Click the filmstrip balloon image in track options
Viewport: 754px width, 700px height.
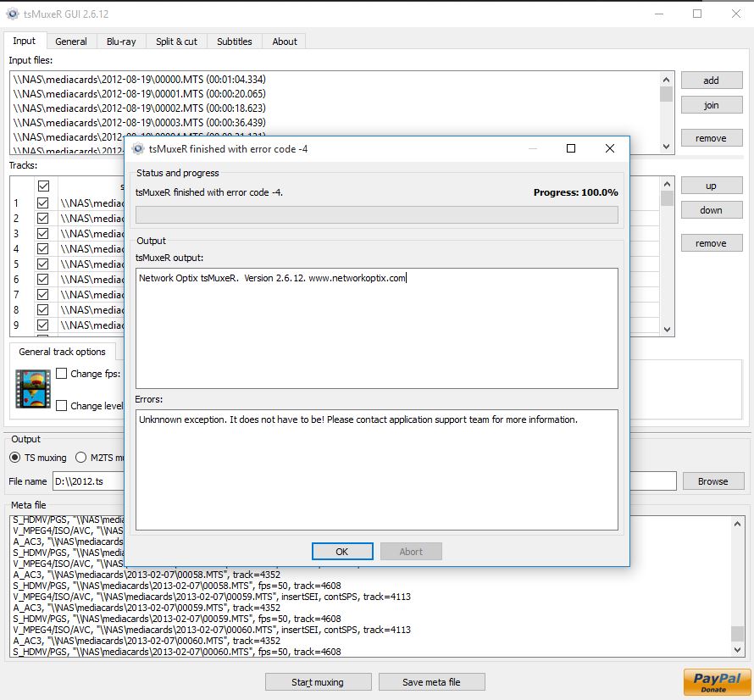click(x=33, y=389)
